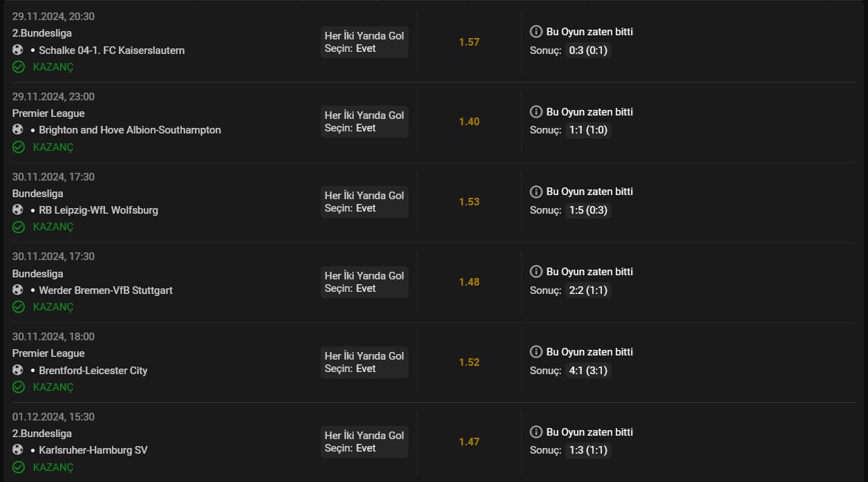This screenshot has height=482, width=868.
Task: Click the KAZANÇ status under Karlsruher-Hamburg SV
Action: (53, 467)
